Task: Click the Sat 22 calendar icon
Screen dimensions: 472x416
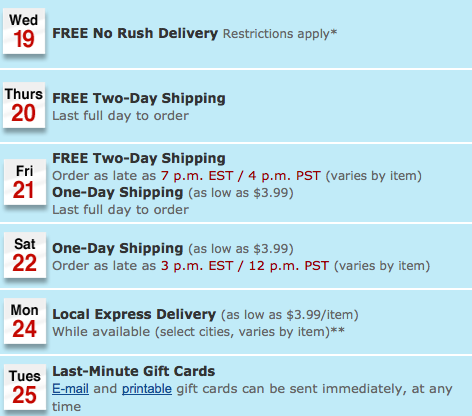Action: pyautogui.click(x=25, y=255)
